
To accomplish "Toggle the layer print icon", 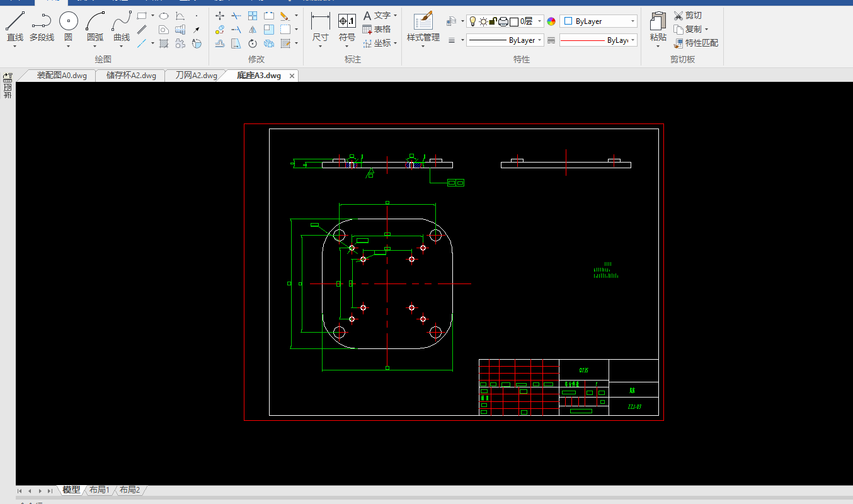I will click(x=503, y=21).
